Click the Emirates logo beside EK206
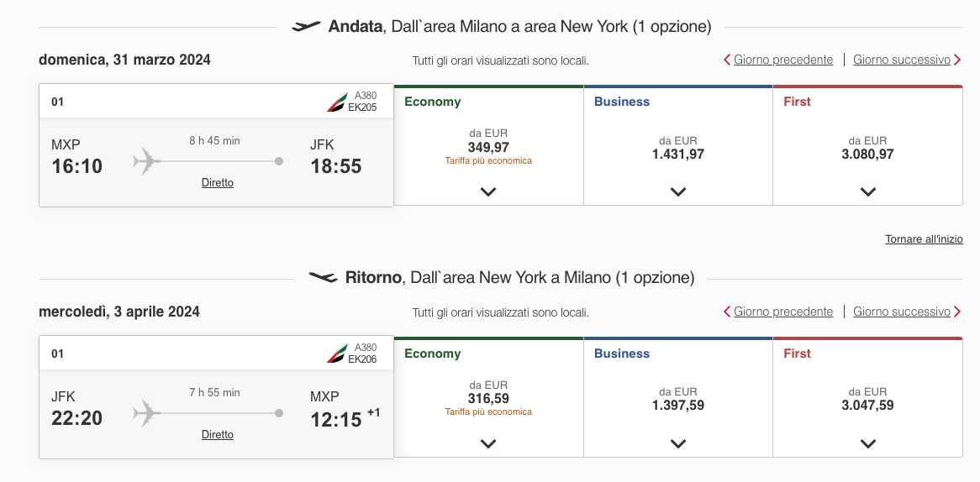980x482 pixels. click(338, 354)
